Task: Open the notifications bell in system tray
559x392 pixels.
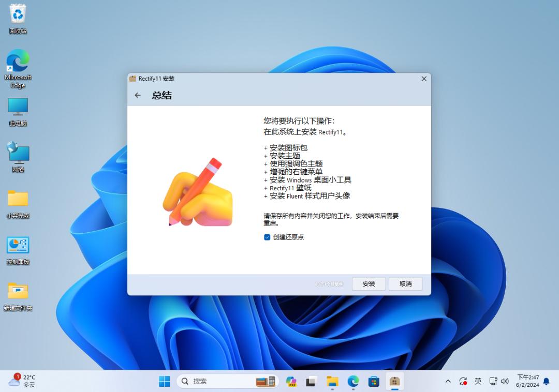Action: (x=547, y=381)
